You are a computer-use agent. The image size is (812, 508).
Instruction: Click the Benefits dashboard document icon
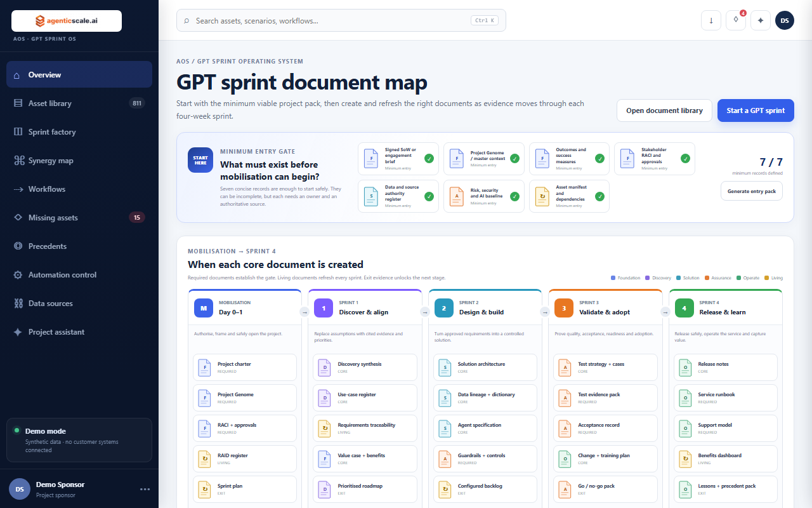686,458
